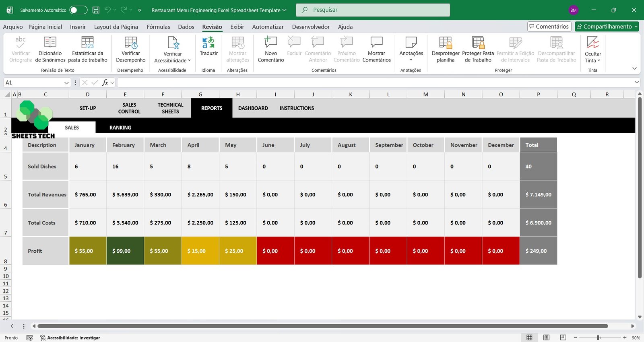Open the Fórmulas ribbon tab
This screenshot has height=342, width=644.
(x=158, y=27)
